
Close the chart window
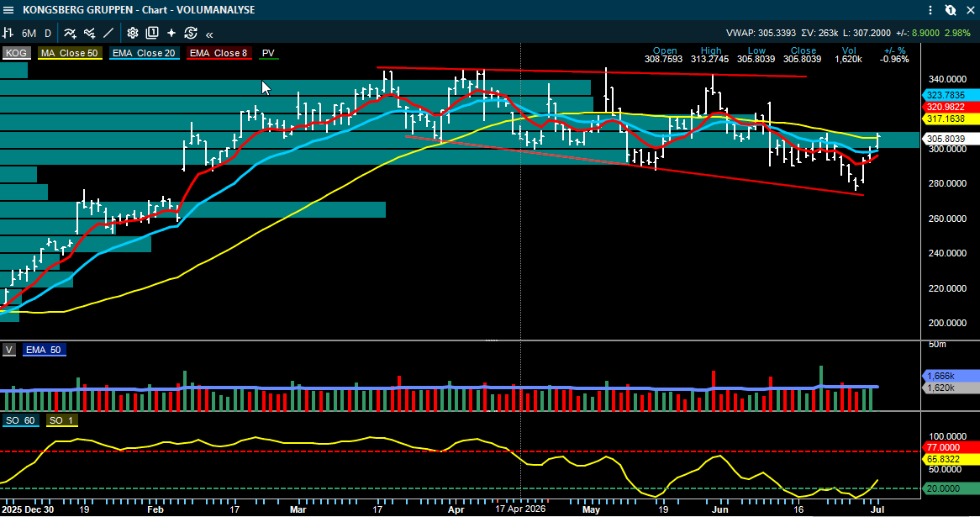(971, 10)
